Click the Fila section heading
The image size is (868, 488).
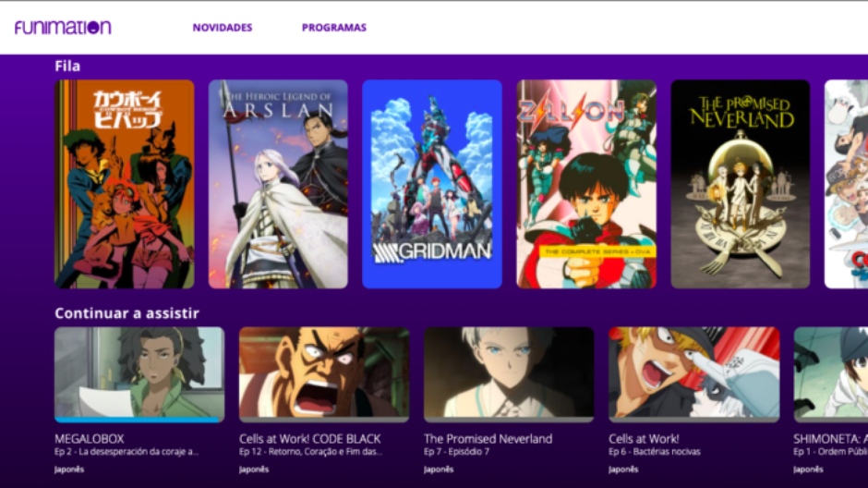67,66
